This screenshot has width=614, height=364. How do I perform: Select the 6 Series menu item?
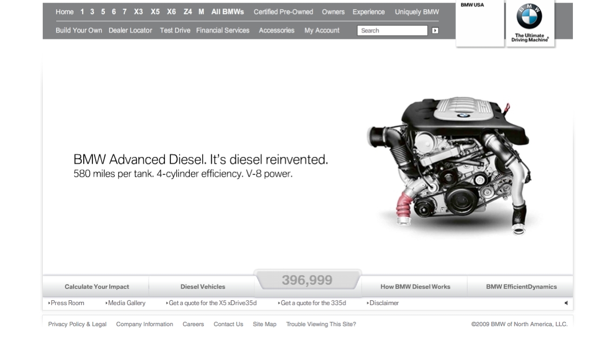tap(114, 12)
